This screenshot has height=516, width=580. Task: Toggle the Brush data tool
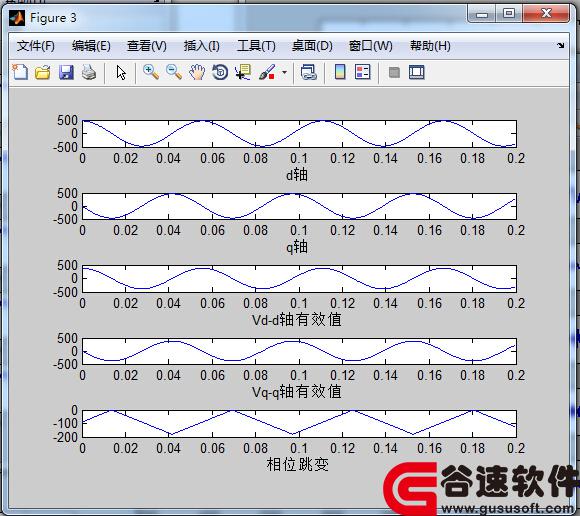267,72
